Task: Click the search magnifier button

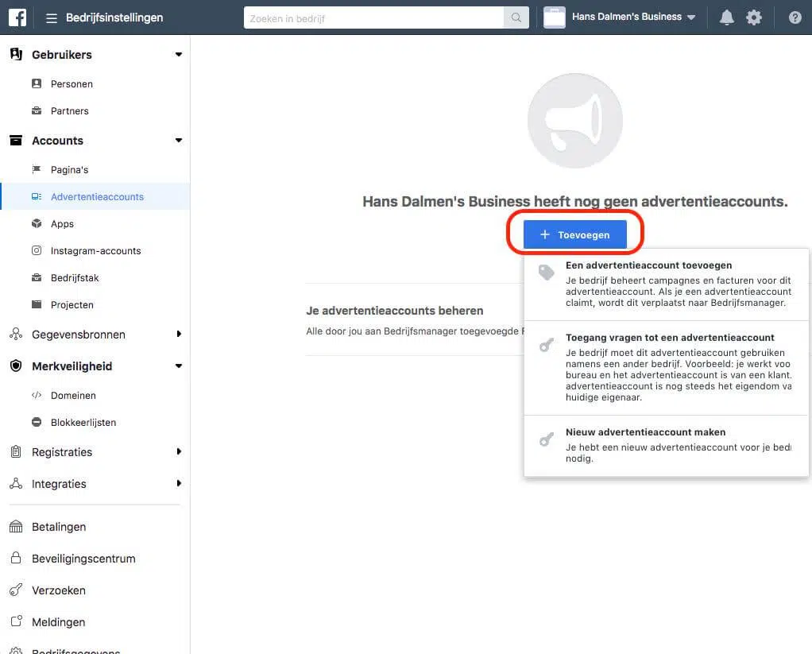Action: pyautogui.click(x=516, y=17)
